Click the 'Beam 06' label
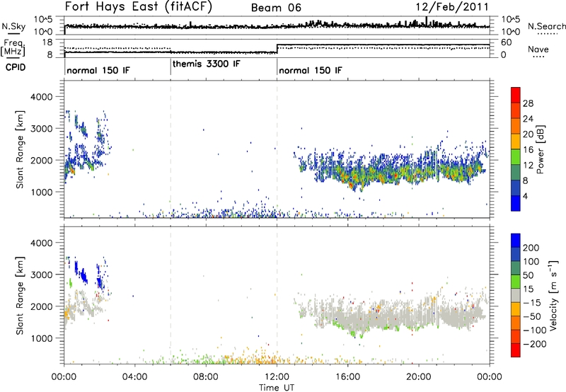The width and height of the screenshot is (566, 392). coord(276,8)
